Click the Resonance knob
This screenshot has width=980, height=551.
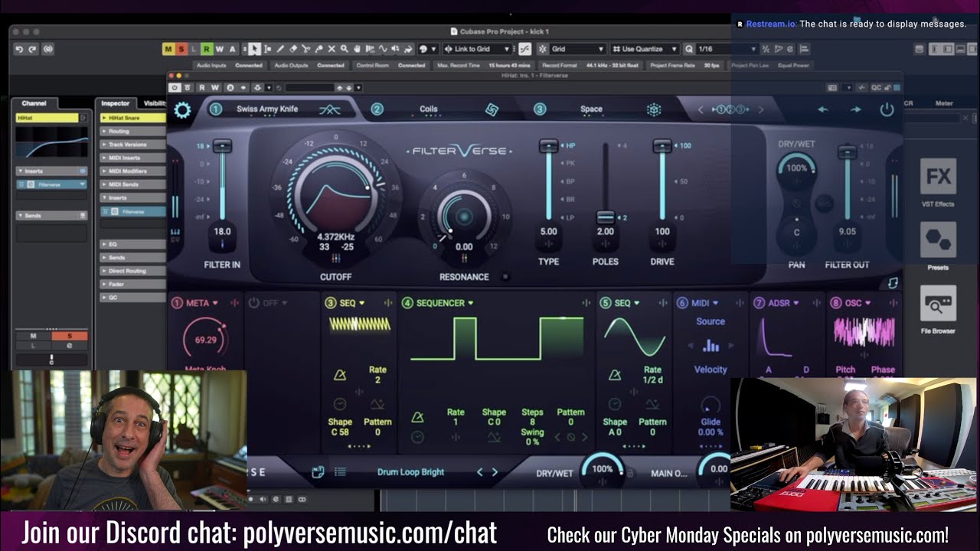(x=464, y=217)
